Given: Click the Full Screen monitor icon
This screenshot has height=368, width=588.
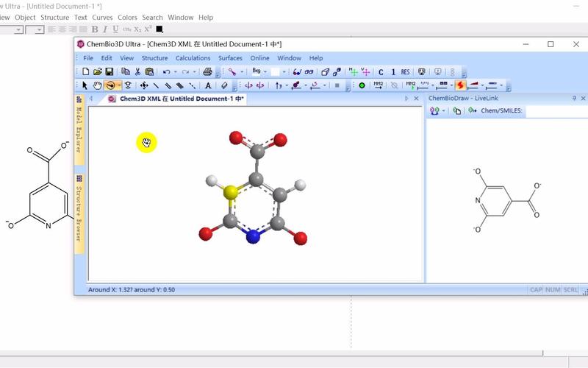Looking at the screenshot, I should (x=421, y=71).
